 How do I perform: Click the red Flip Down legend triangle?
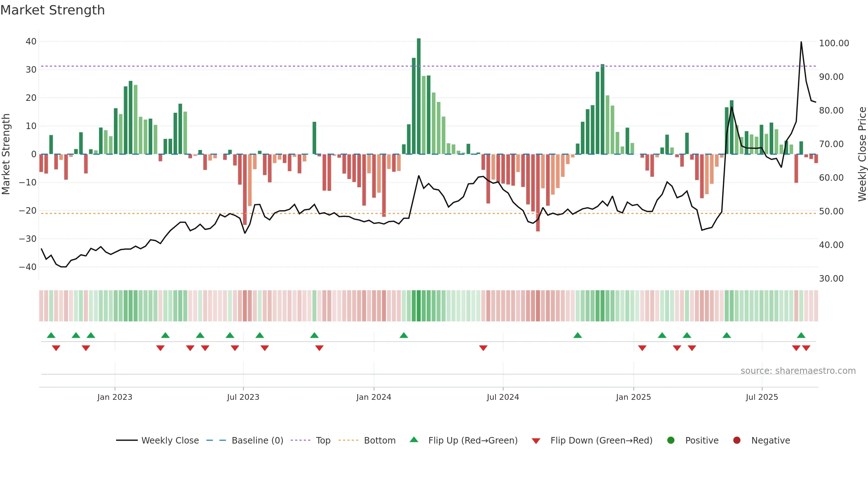(536, 441)
